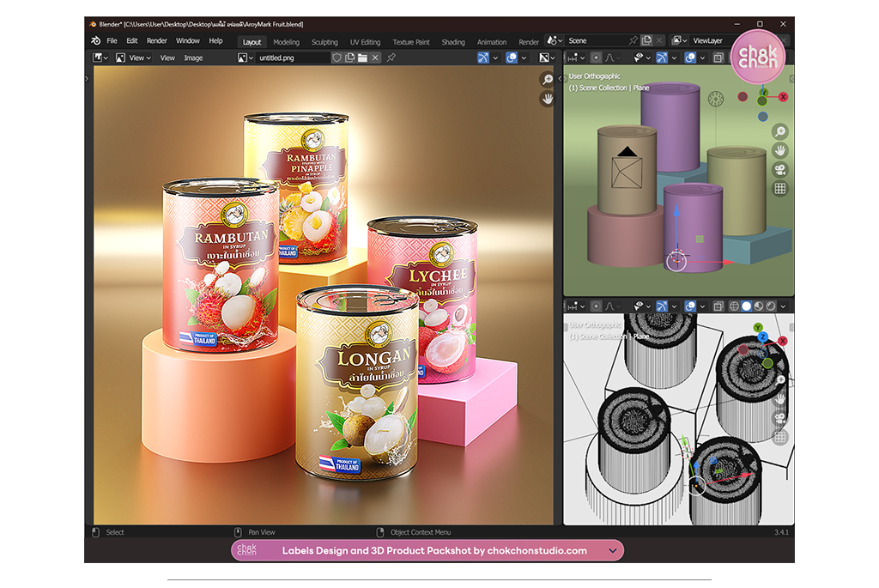Viewport: 879px width, 588px height.
Task: Click the new scene icon beside Scene field
Action: click(647, 40)
